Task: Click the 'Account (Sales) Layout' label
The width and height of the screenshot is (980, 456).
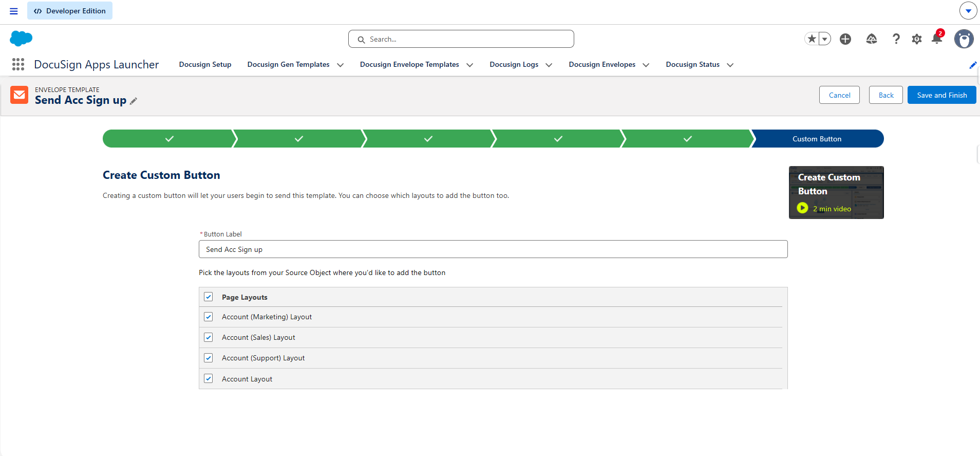Action: coord(258,337)
